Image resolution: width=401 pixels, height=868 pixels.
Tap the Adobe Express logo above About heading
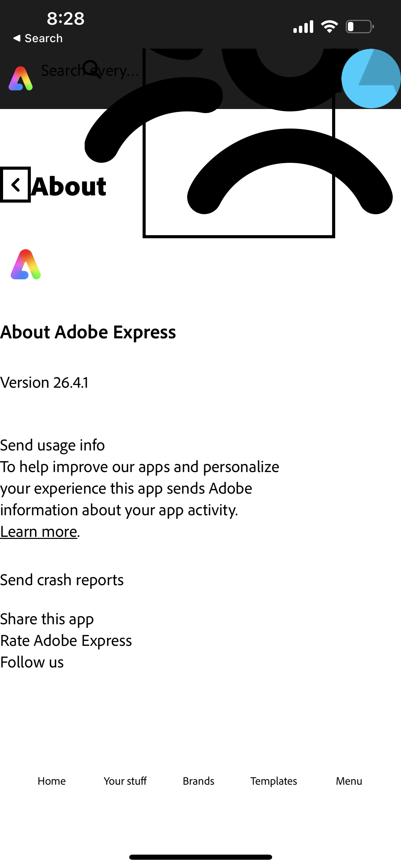pyautogui.click(x=26, y=264)
